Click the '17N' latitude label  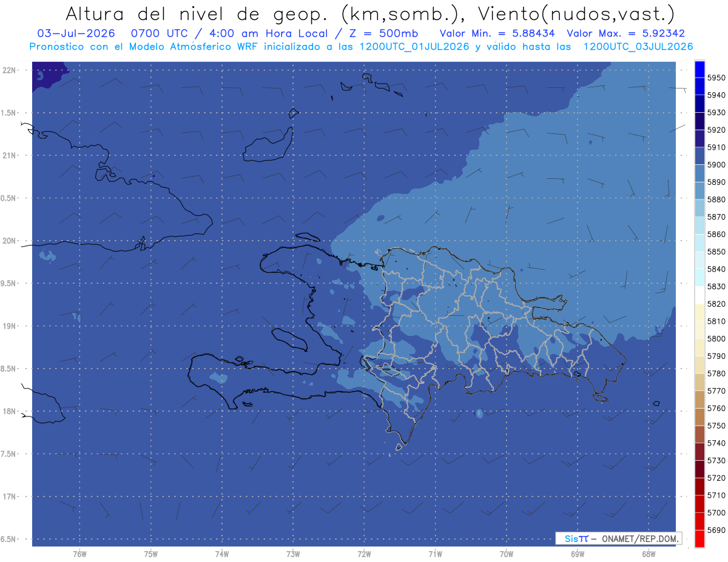coord(10,497)
